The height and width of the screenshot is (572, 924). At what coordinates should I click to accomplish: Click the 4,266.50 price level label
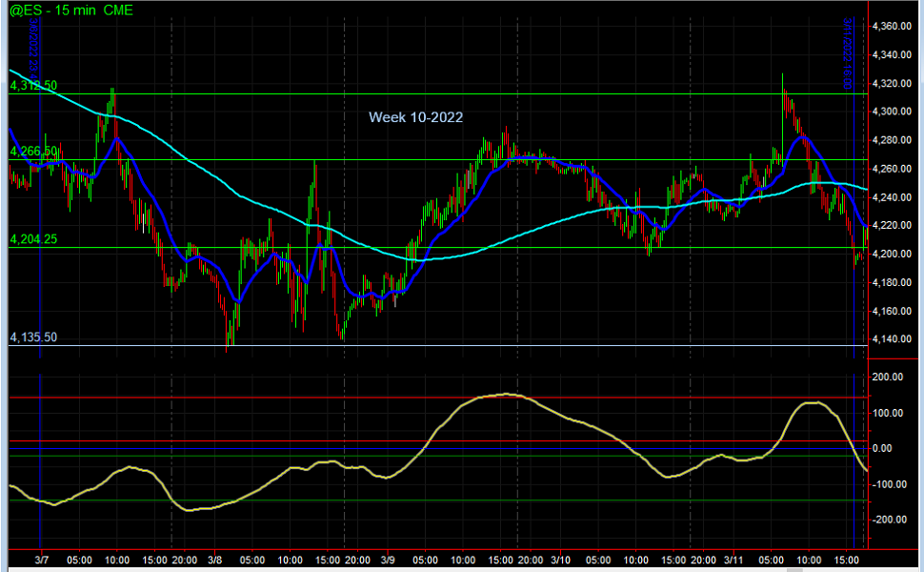tap(32, 150)
